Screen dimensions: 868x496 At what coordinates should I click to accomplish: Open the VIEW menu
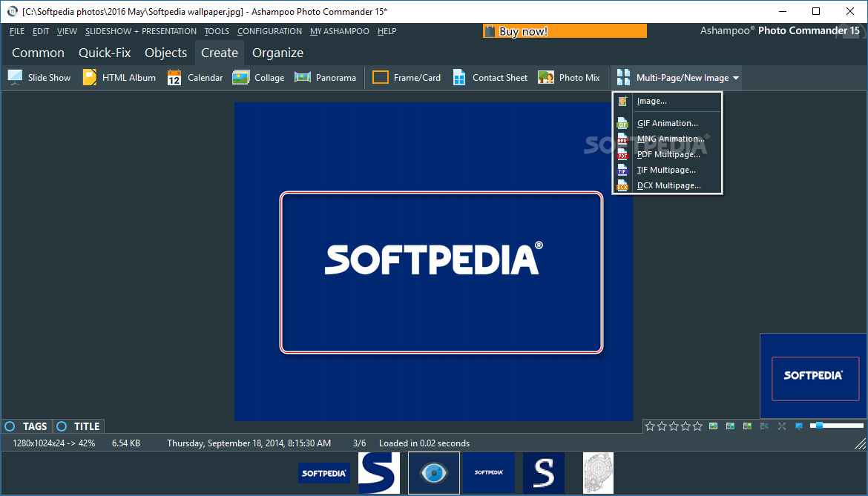coord(67,32)
